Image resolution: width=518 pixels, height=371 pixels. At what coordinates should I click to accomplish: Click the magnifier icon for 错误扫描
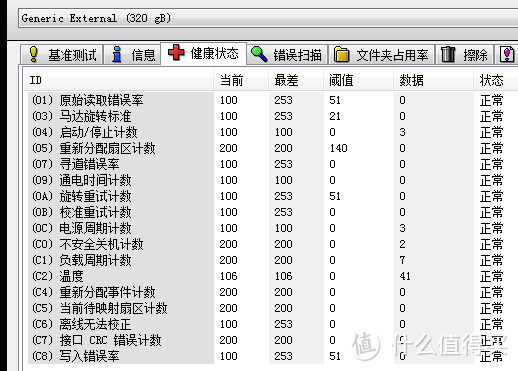(259, 54)
